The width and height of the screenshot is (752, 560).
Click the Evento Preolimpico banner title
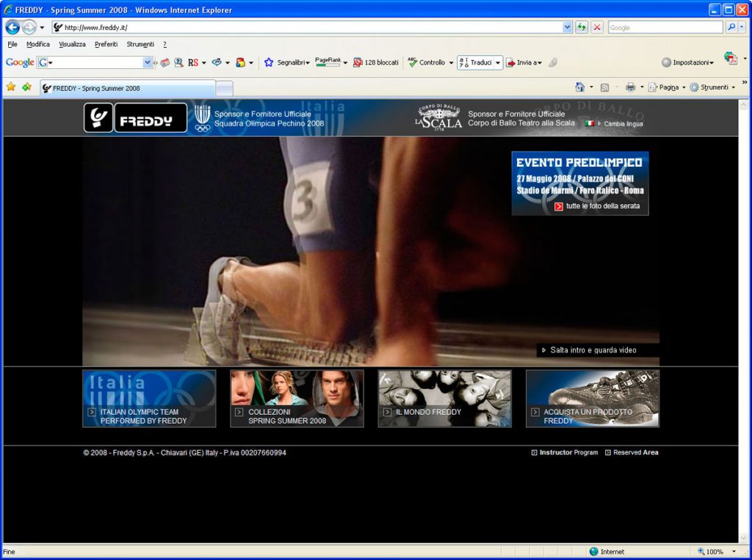coord(579,162)
